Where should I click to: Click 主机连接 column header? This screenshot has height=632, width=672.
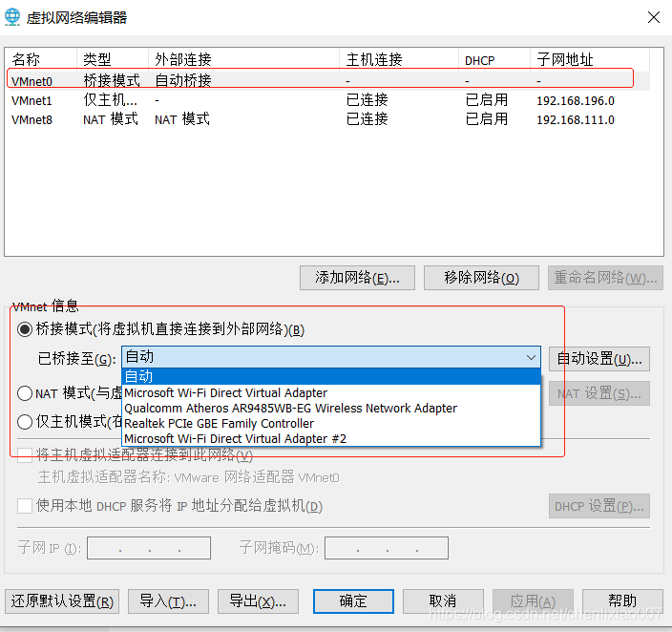tap(399, 59)
